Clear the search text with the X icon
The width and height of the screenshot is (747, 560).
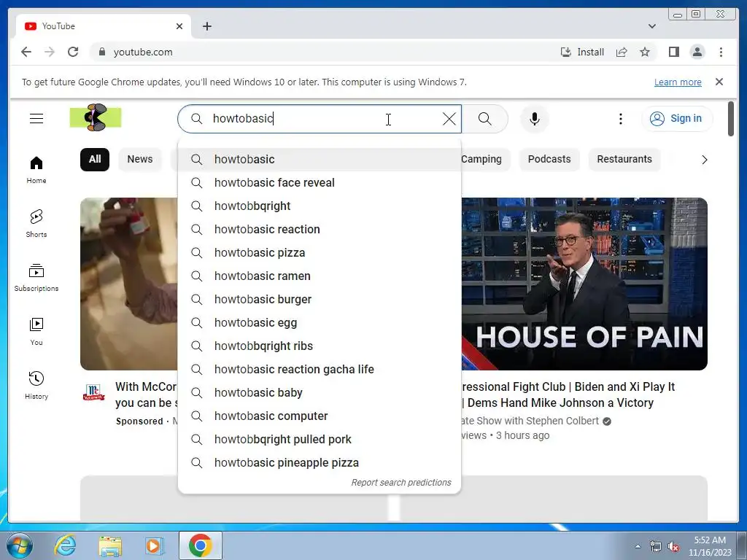449,119
